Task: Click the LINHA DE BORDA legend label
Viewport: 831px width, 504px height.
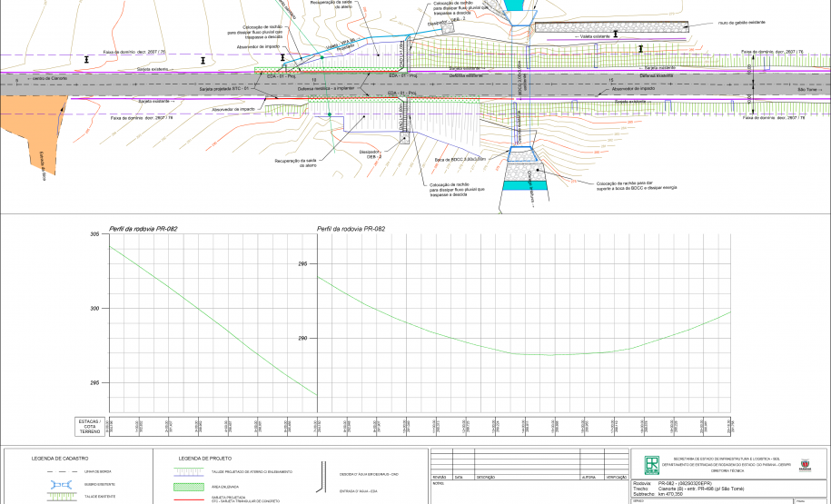Action: [98, 471]
